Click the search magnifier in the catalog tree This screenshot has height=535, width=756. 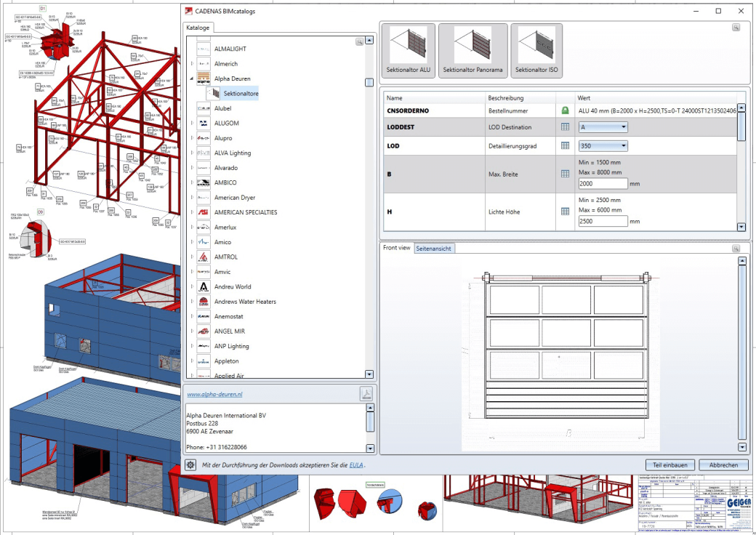coord(360,42)
